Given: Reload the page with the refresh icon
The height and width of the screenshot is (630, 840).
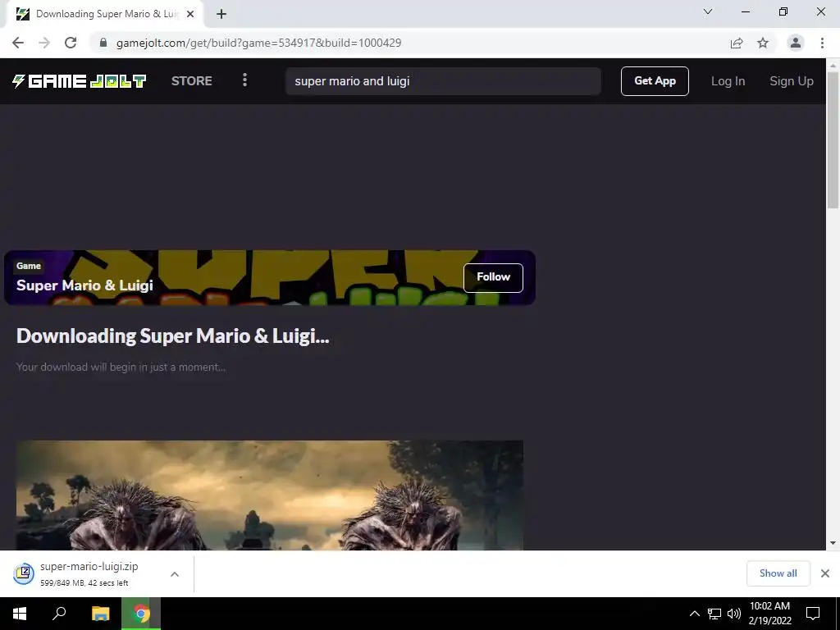Looking at the screenshot, I should pos(71,43).
